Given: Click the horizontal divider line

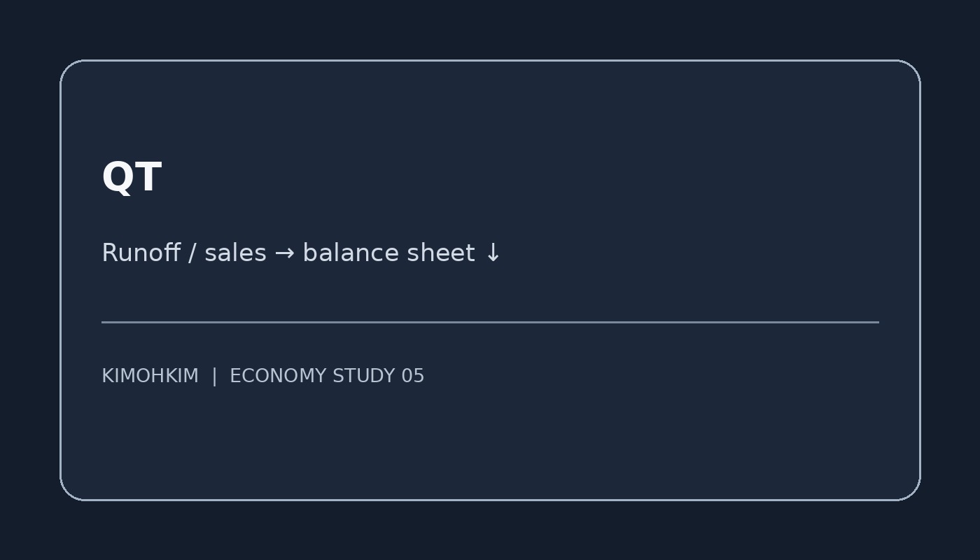Looking at the screenshot, I should pyautogui.click(x=490, y=322).
